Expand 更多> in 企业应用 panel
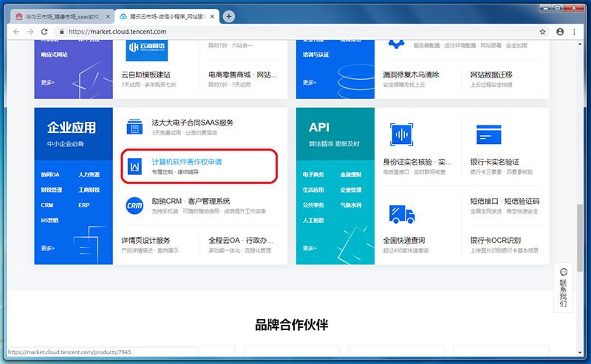This screenshot has width=591, height=364. [47, 248]
